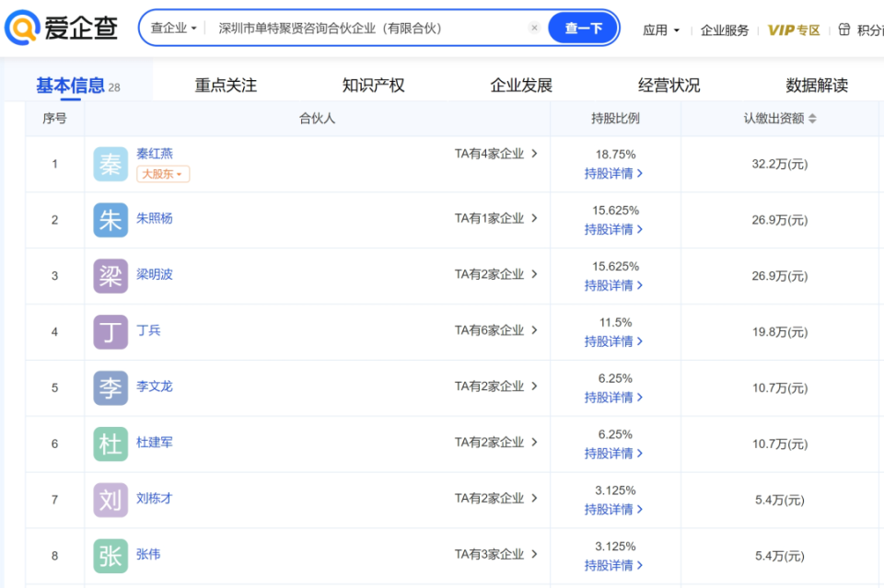Open the 经营状况 tab
The width and height of the screenshot is (884, 588).
pyautogui.click(x=667, y=84)
